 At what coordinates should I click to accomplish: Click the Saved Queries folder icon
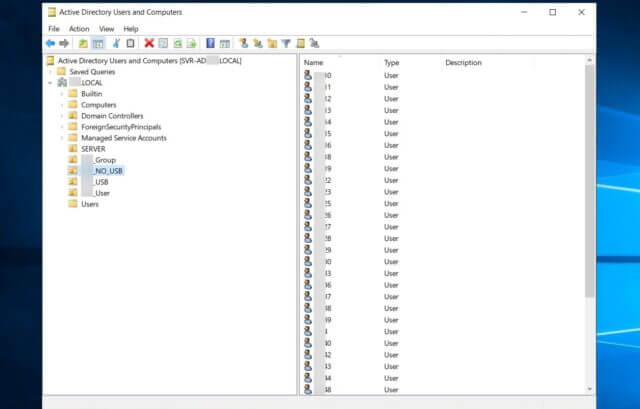pos(61,71)
